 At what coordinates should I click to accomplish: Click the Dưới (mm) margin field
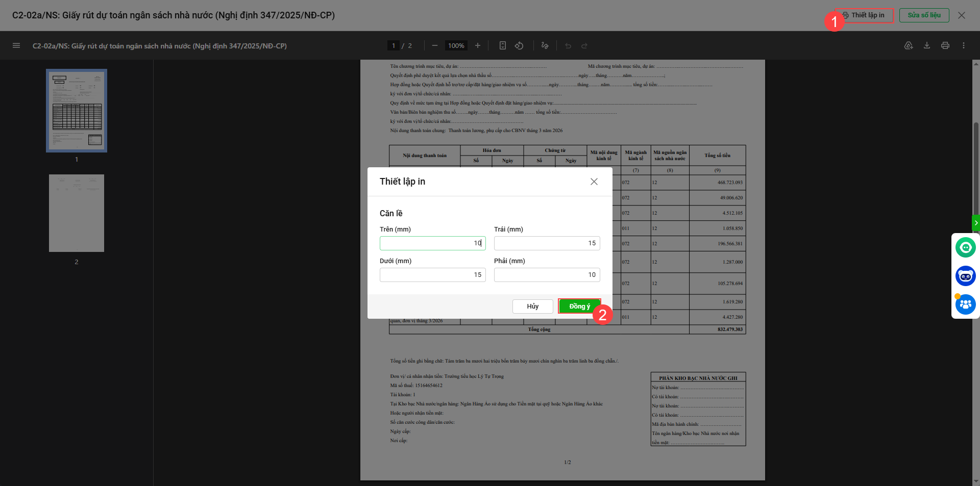click(x=432, y=275)
